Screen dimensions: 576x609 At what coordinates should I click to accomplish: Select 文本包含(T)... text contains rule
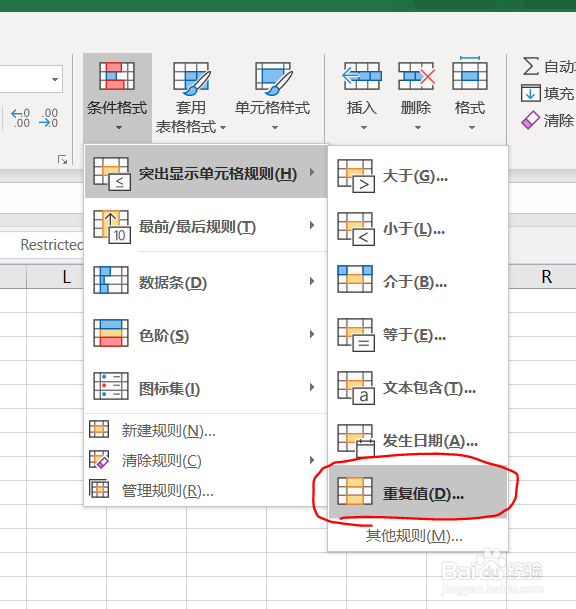coord(418,388)
